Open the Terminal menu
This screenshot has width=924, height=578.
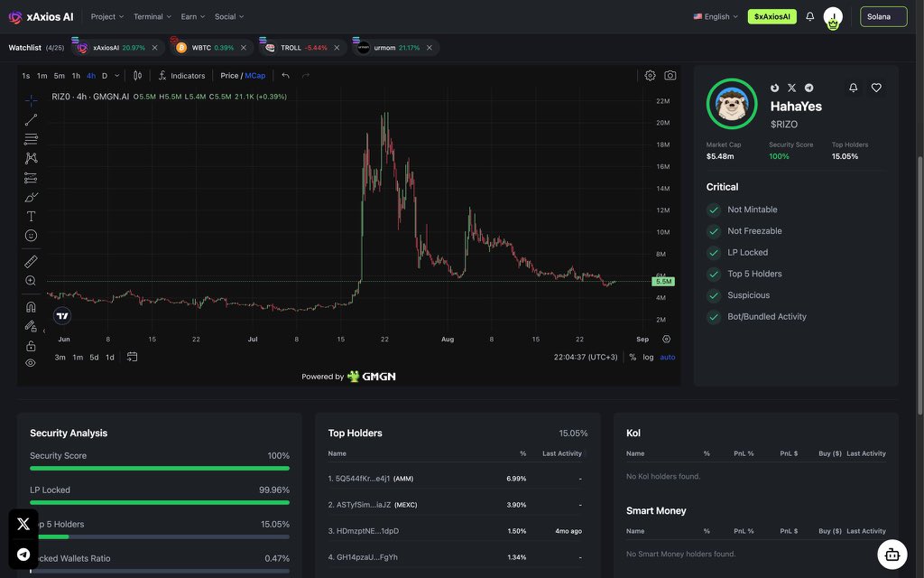coord(152,16)
